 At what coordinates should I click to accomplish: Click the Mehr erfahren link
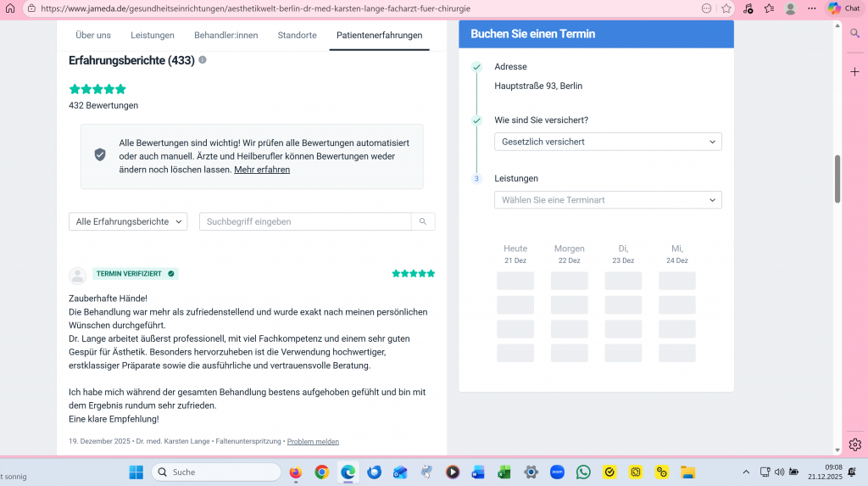click(x=262, y=170)
